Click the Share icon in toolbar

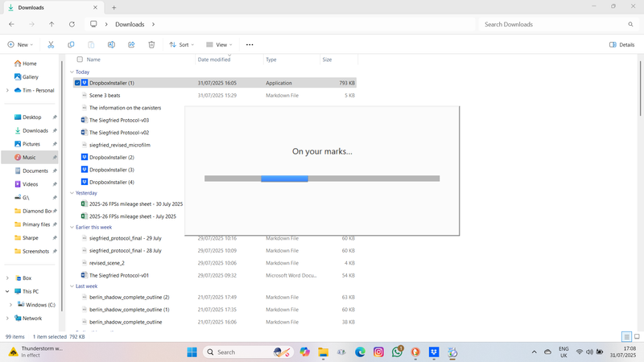(131, 45)
